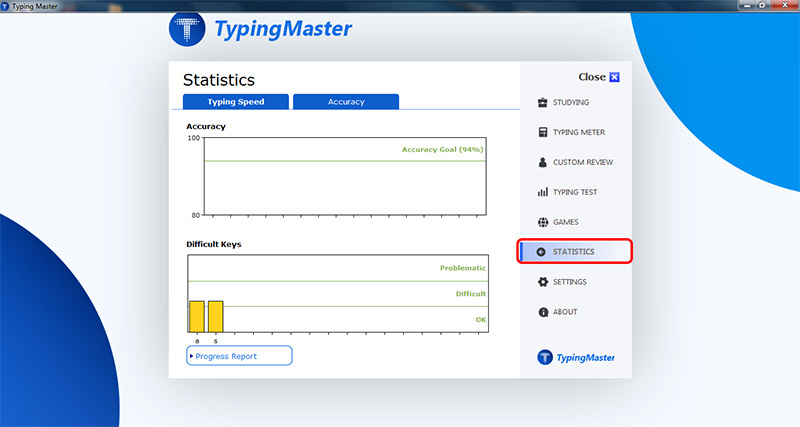Maximize the Typing Master window
The image size is (800, 427).
(762, 5)
